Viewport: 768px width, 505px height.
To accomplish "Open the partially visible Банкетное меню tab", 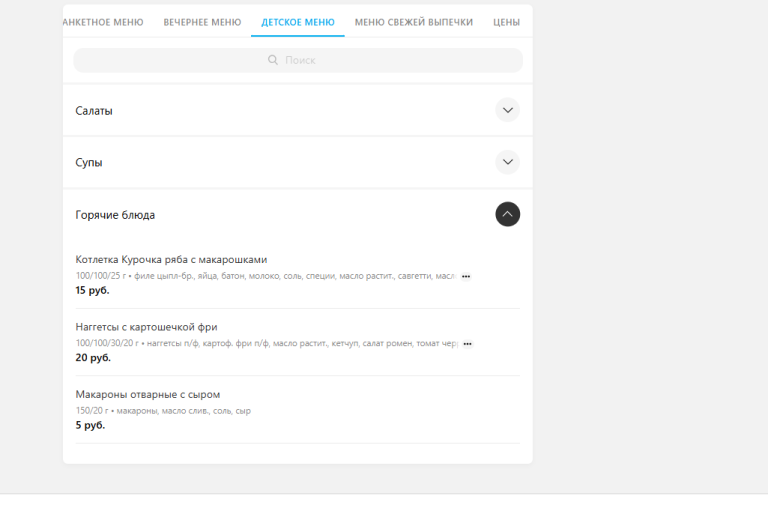I will 103,22.
